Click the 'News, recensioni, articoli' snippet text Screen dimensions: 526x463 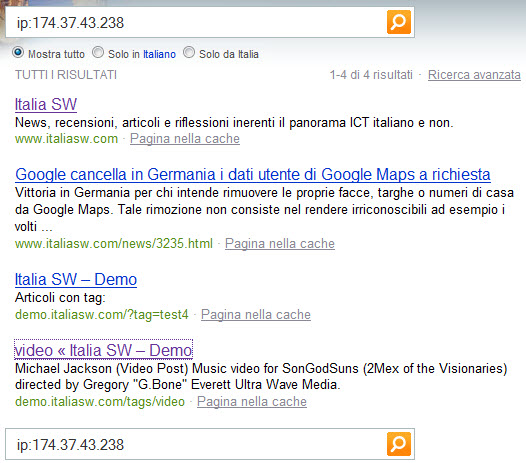click(x=234, y=123)
